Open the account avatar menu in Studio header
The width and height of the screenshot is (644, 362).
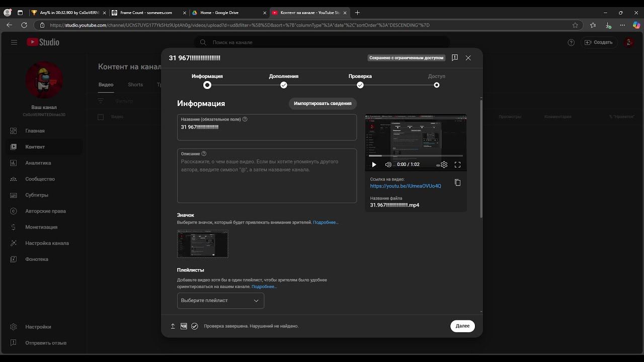(629, 42)
